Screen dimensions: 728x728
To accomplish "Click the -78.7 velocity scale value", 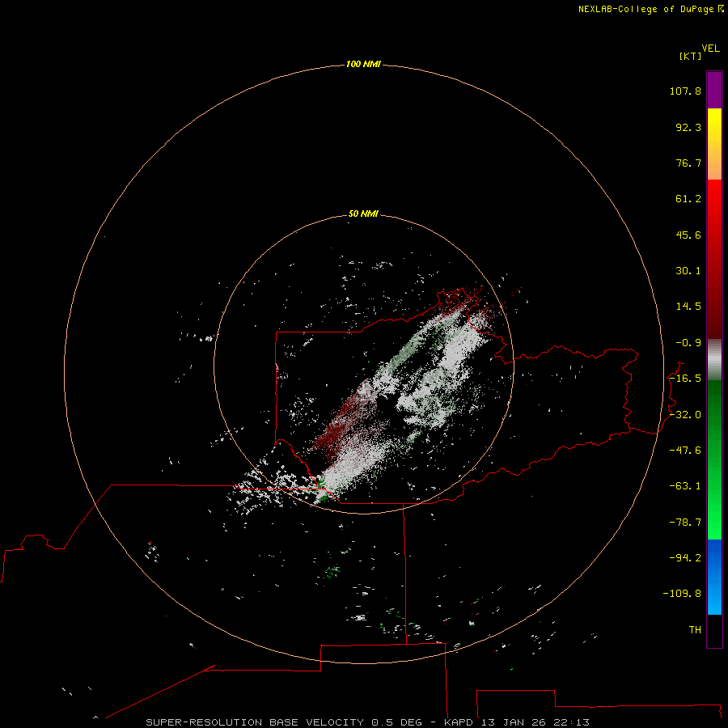I will point(685,523).
